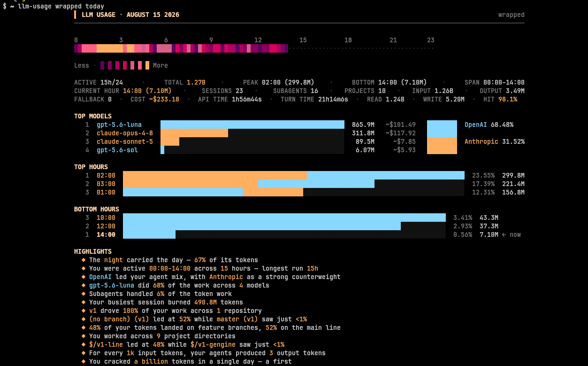Click the 'Anthropic 31.52%' label
The image size is (588, 366).
[495, 141]
